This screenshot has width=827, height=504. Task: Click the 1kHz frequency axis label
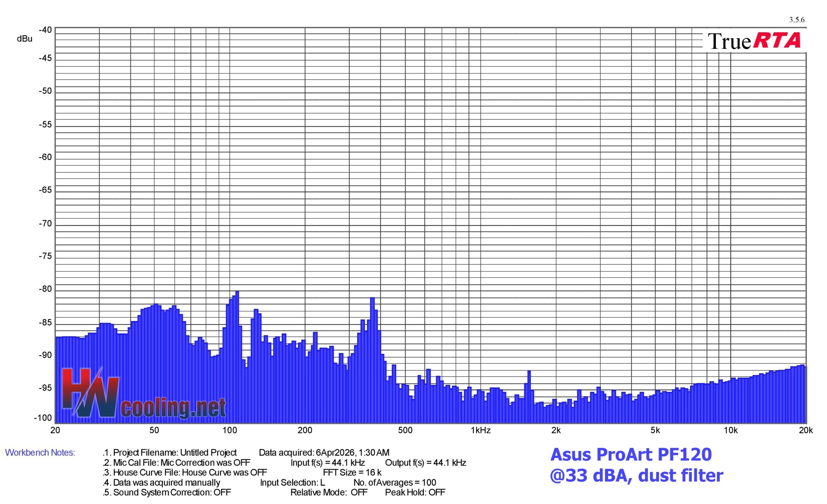(480, 431)
